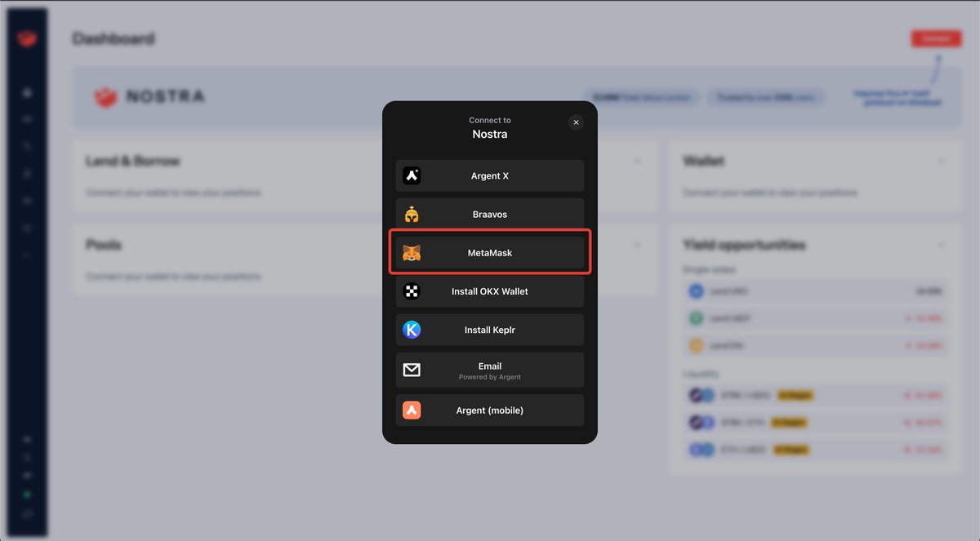Click the "Nostra" title in the dialog
Screen dimensions: 980x541
tap(490, 134)
